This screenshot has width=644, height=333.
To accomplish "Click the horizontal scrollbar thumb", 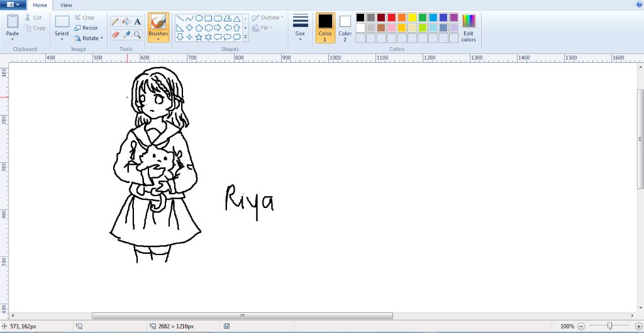I will point(242,316).
